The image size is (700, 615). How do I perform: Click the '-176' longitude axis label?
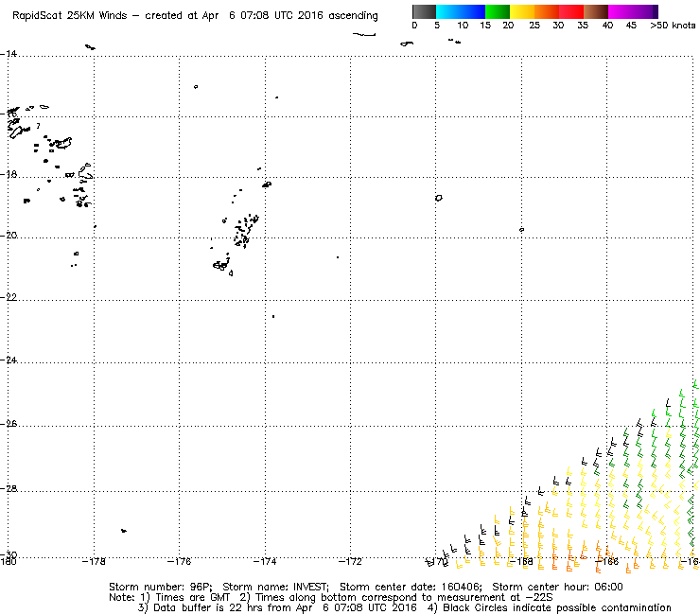click(x=179, y=561)
